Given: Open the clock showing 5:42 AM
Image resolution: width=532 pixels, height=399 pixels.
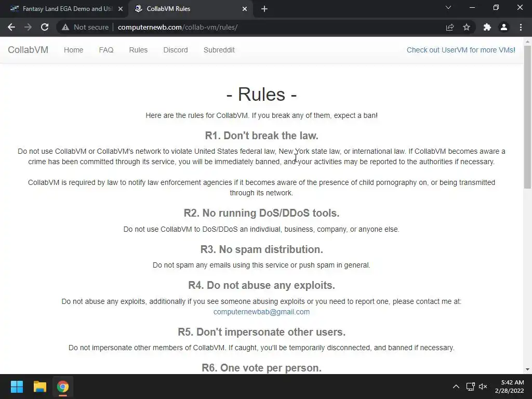Looking at the screenshot, I should tap(509, 387).
